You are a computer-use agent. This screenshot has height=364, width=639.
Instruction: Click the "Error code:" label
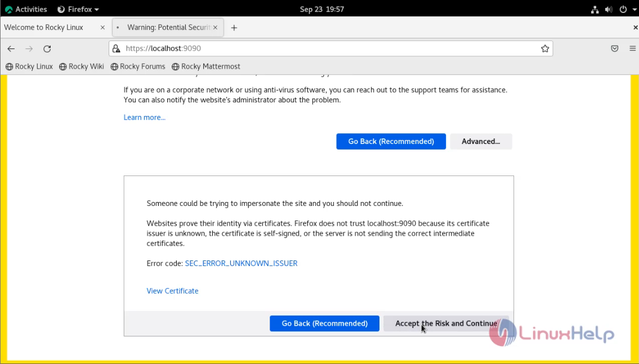click(x=164, y=263)
